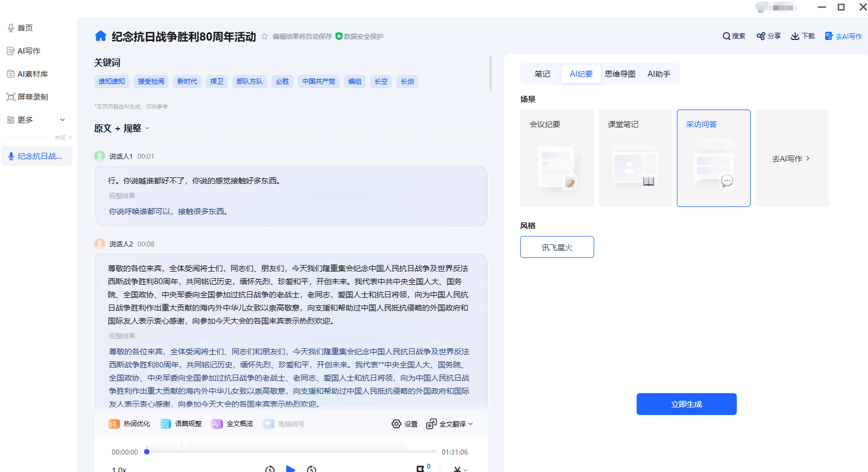868x472 pixels.
Task: Switch to the AI助手 tab
Action: tap(659, 74)
